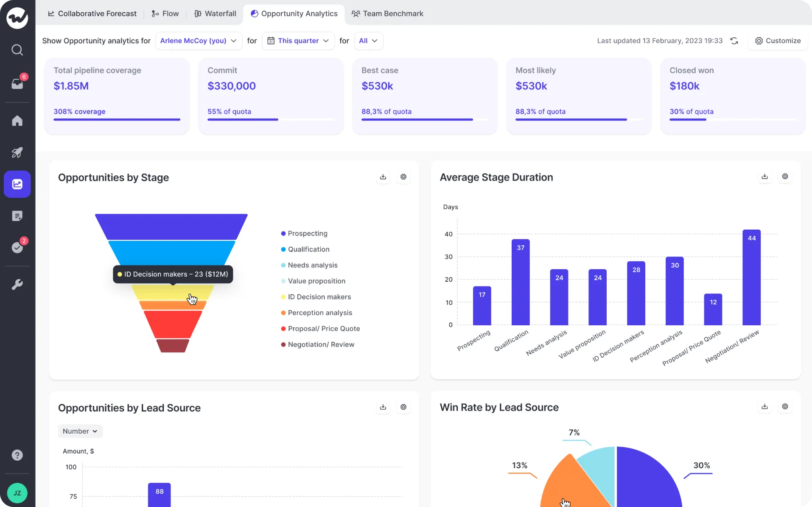Viewport: 812px width, 507px height.
Task: Open the notes panel in the sidebar
Action: click(x=17, y=216)
